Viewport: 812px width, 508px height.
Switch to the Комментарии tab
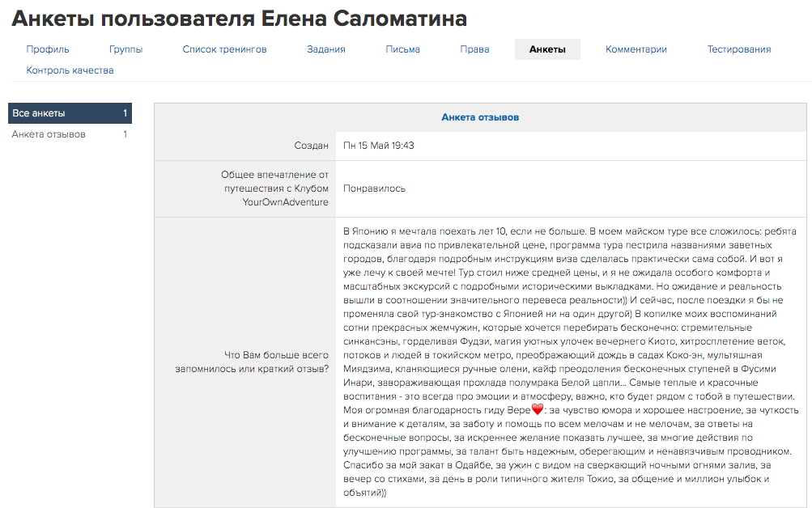pyautogui.click(x=636, y=49)
